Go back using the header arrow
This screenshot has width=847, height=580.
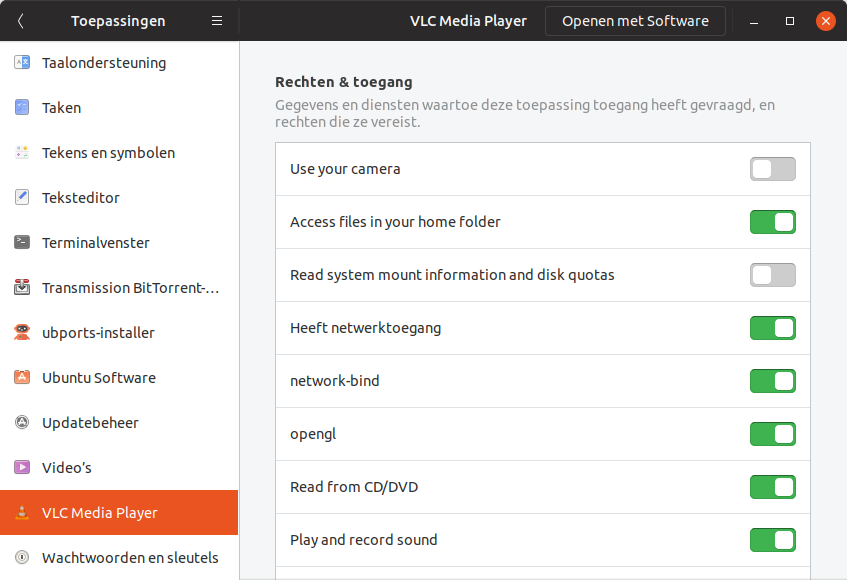coord(21,21)
